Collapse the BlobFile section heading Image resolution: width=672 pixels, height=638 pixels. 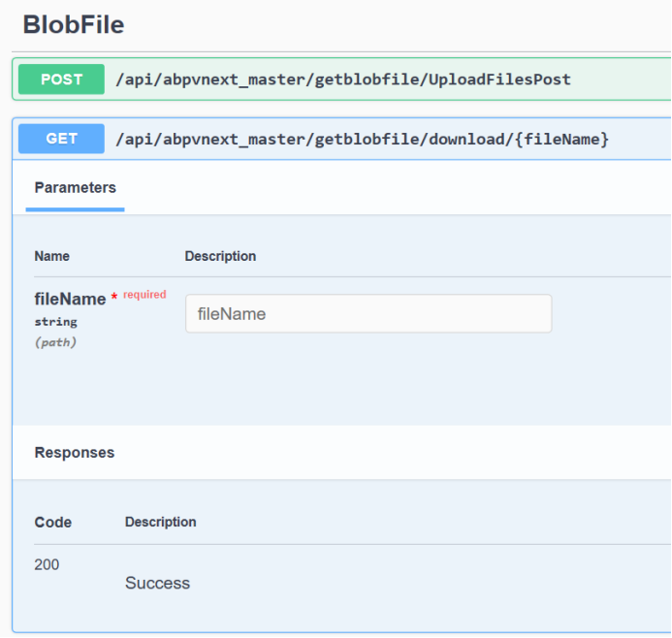(x=74, y=24)
